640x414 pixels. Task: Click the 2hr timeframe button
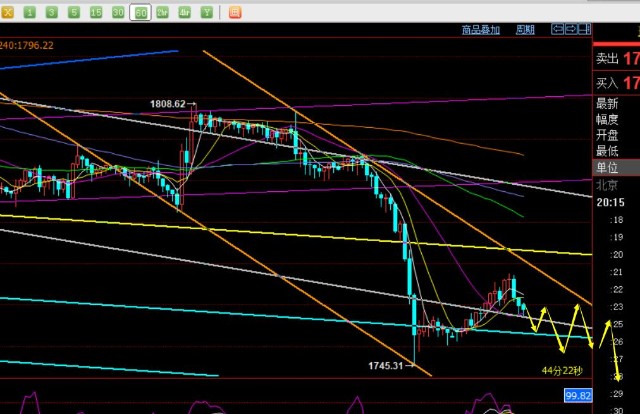click(x=162, y=13)
